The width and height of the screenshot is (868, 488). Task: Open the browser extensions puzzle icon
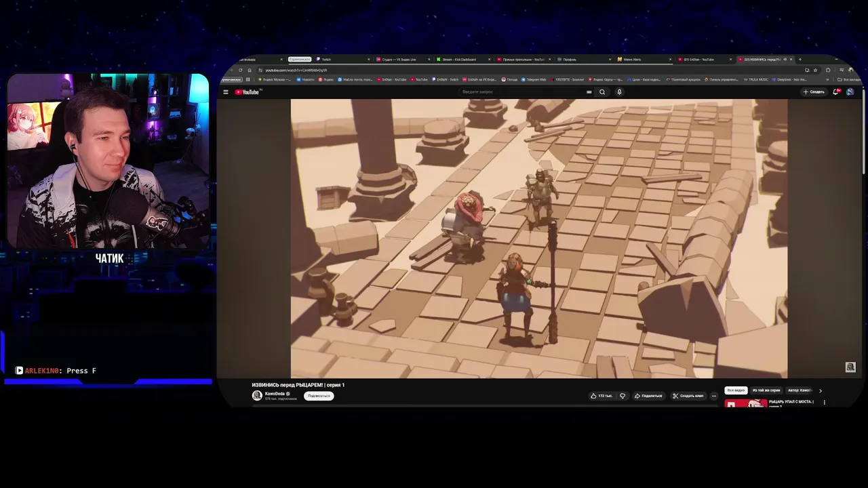(x=828, y=70)
